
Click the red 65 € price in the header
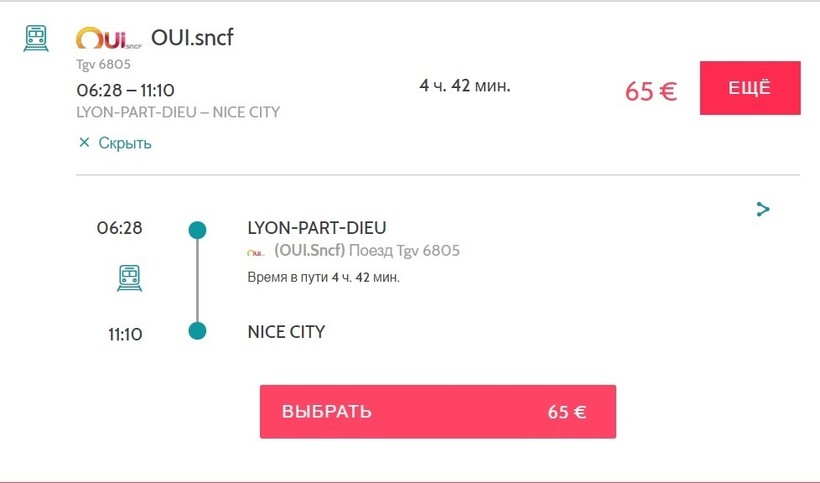click(651, 91)
